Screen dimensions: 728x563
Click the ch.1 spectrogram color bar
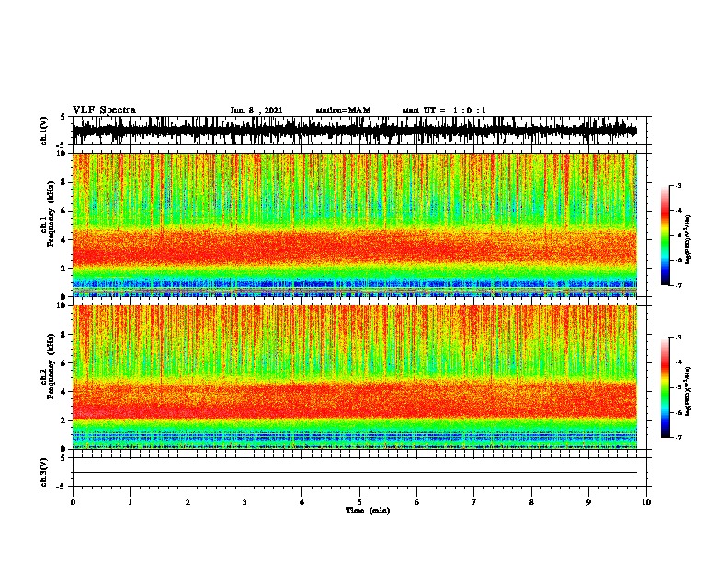click(665, 236)
